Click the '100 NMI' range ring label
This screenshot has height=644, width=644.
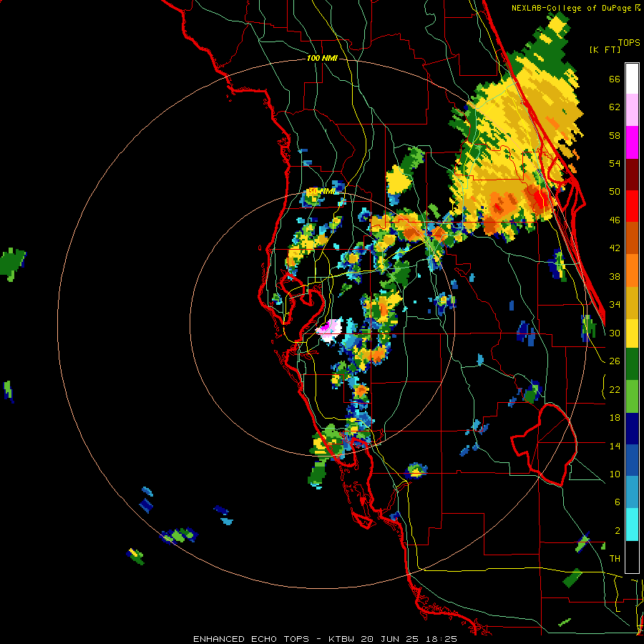point(322,59)
